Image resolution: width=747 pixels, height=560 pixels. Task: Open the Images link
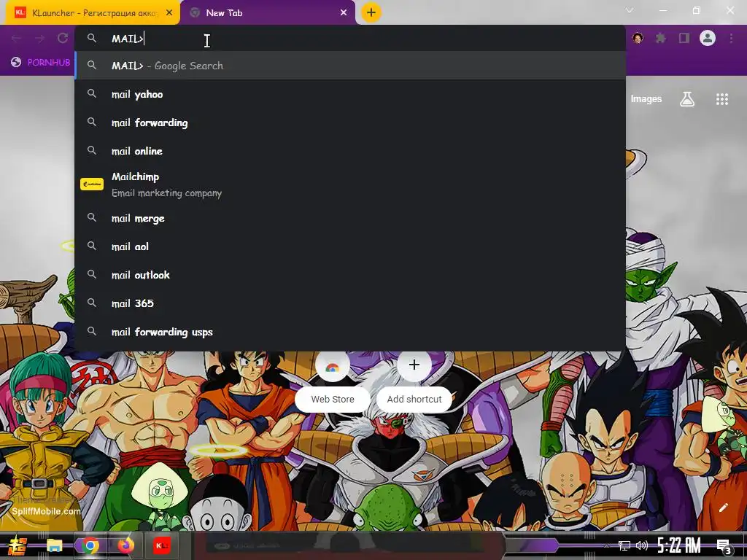pos(646,99)
